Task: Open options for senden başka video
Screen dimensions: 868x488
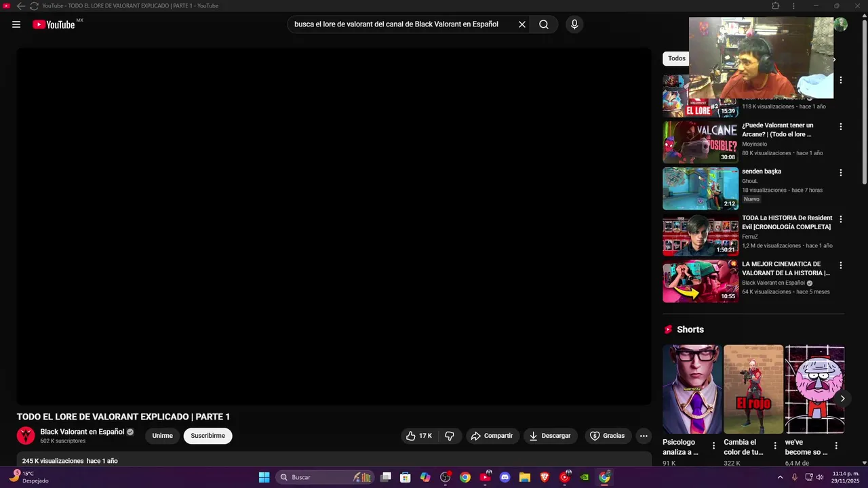Action: click(x=841, y=173)
